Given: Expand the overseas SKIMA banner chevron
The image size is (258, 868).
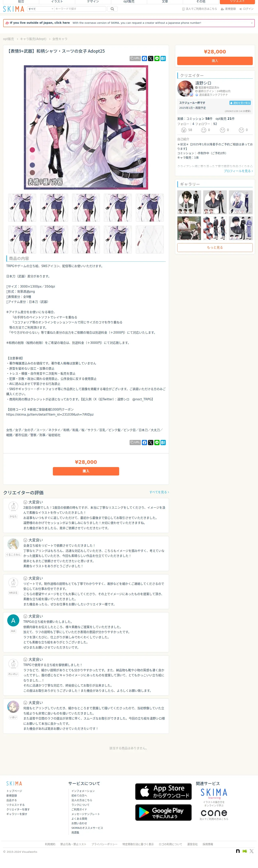Looking at the screenshot, I should pyautogui.click(x=252, y=23).
